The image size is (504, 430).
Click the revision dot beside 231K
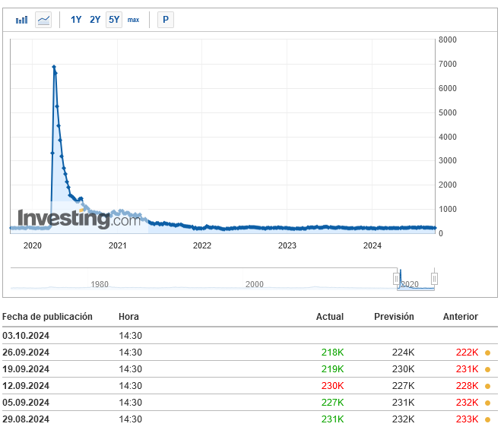click(x=487, y=370)
